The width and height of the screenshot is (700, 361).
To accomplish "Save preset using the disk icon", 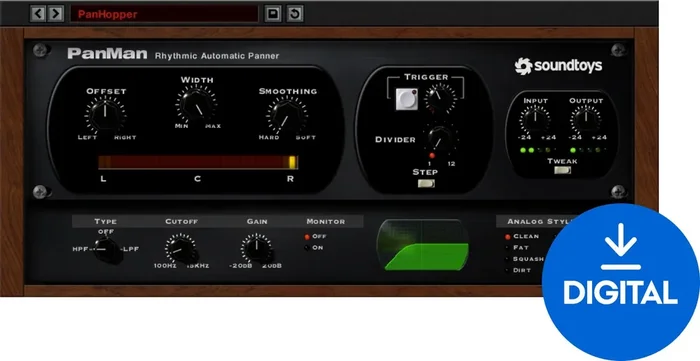I will click(x=273, y=14).
